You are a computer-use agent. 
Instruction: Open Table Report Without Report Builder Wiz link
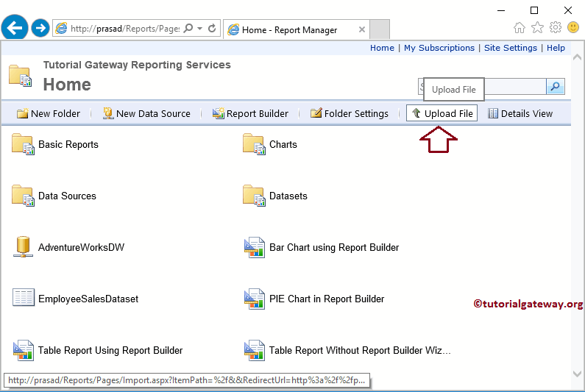tap(360, 350)
